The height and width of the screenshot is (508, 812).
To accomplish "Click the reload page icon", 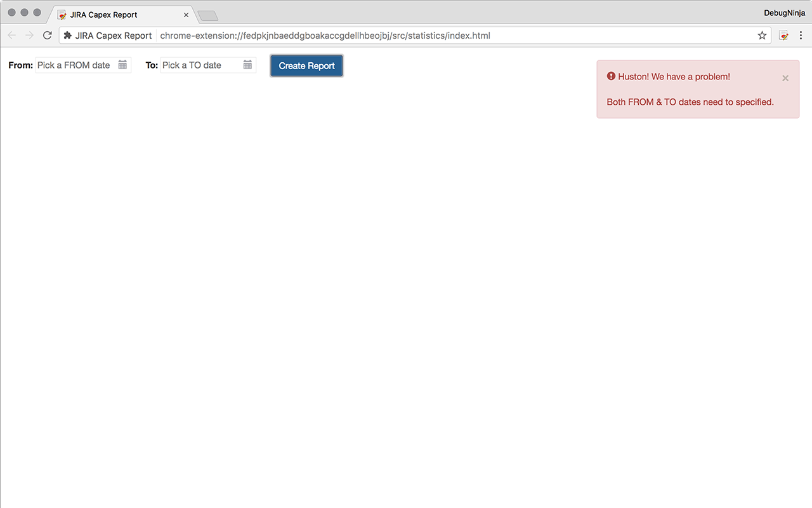I will point(47,36).
